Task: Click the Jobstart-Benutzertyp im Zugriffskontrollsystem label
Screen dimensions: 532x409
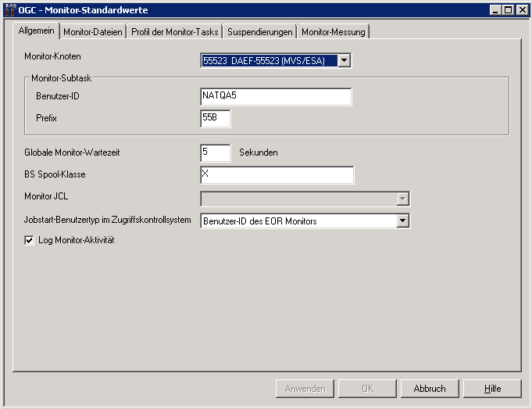Action: tap(108, 220)
